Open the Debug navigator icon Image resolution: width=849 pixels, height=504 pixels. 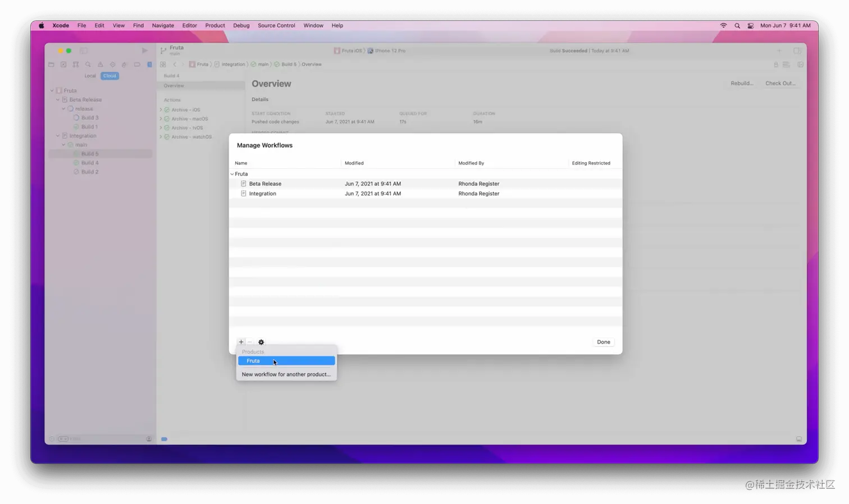click(125, 65)
